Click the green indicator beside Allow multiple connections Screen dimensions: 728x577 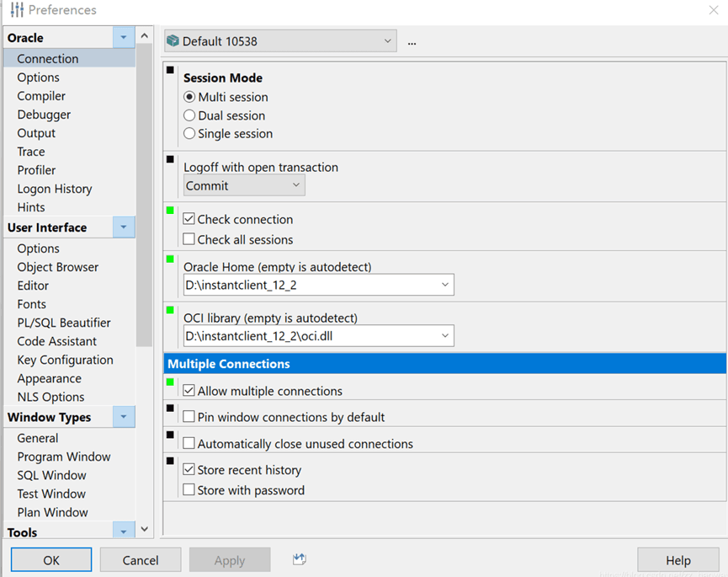click(x=170, y=382)
